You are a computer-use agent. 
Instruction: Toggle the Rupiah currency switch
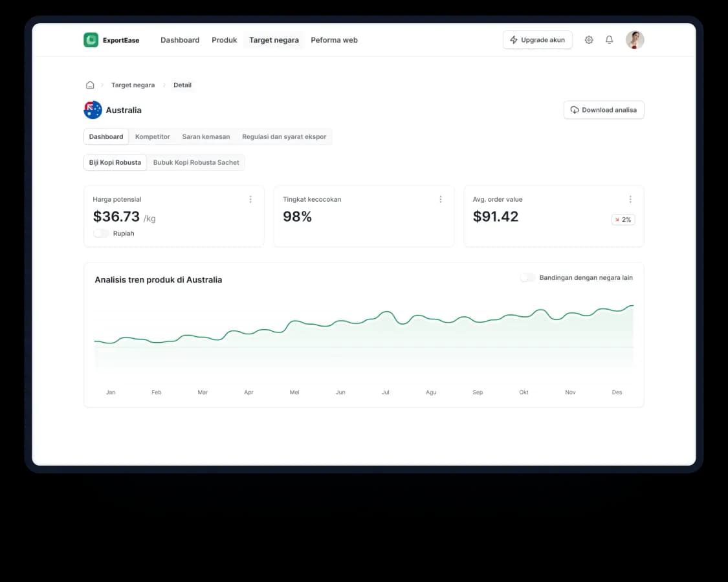point(101,233)
